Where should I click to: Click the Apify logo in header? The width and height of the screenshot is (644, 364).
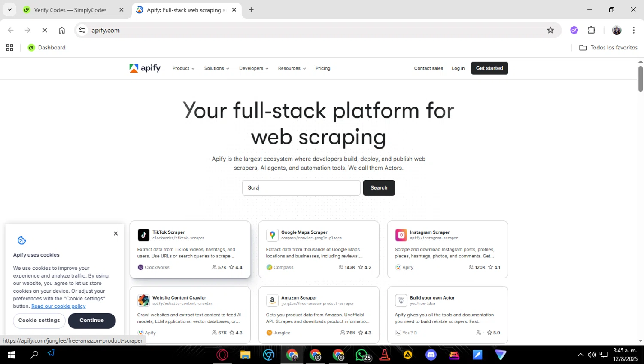coord(145,68)
